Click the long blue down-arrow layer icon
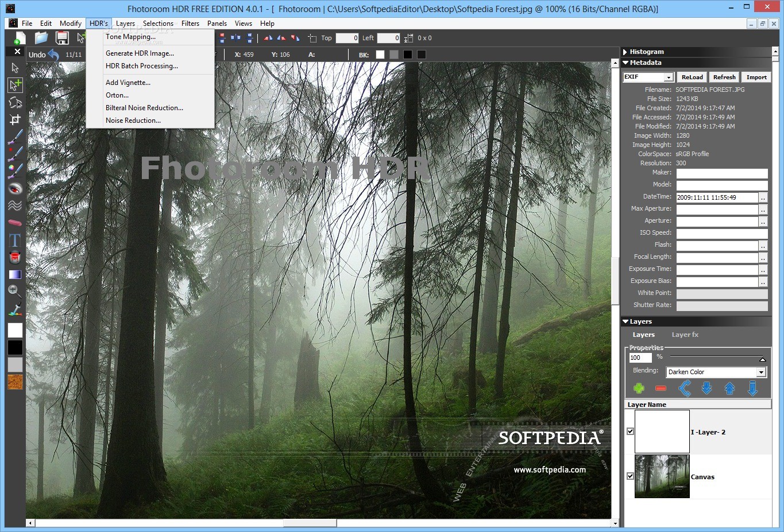 [752, 389]
